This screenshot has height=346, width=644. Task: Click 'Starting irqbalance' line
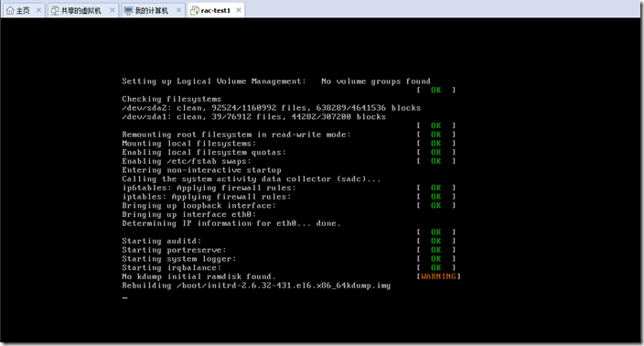pyautogui.click(x=171, y=268)
